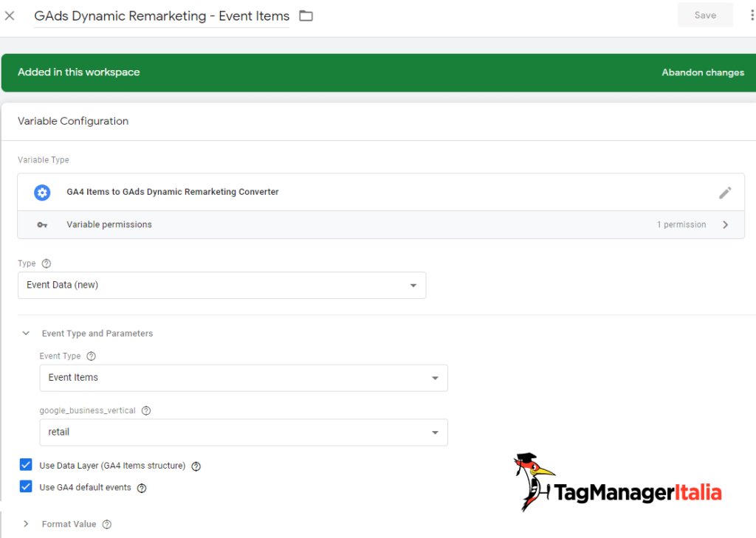Image resolution: width=756 pixels, height=538 pixels.
Task: Click the help icon next to Format Value
Action: [x=107, y=525]
